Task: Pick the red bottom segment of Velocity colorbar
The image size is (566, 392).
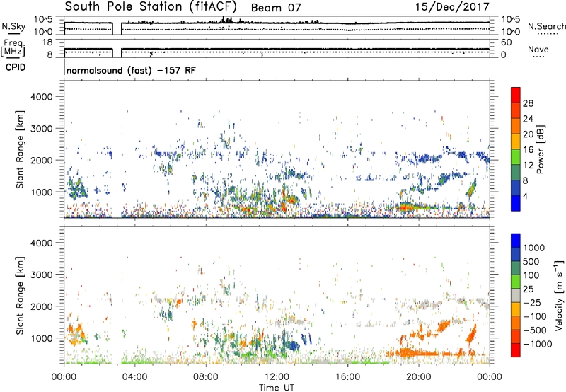Action: [516, 350]
